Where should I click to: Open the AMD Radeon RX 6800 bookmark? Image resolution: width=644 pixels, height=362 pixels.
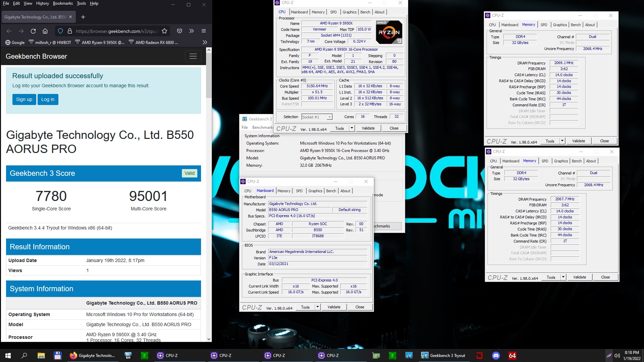(x=153, y=43)
